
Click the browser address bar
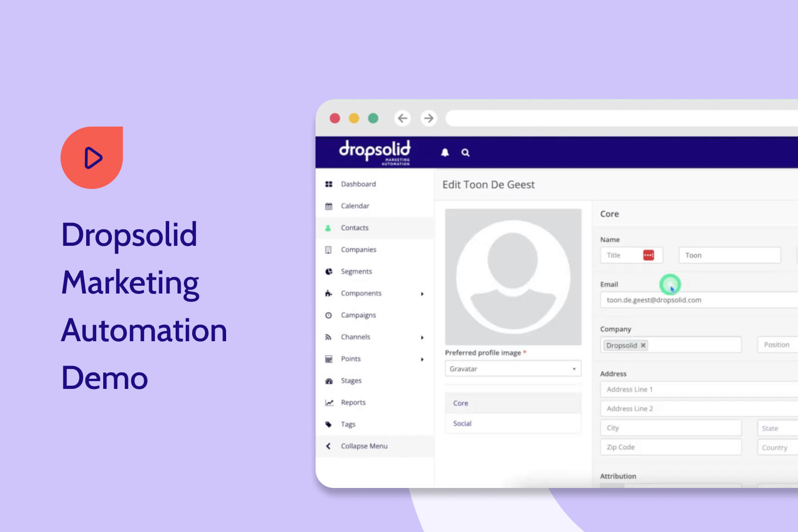(621, 118)
